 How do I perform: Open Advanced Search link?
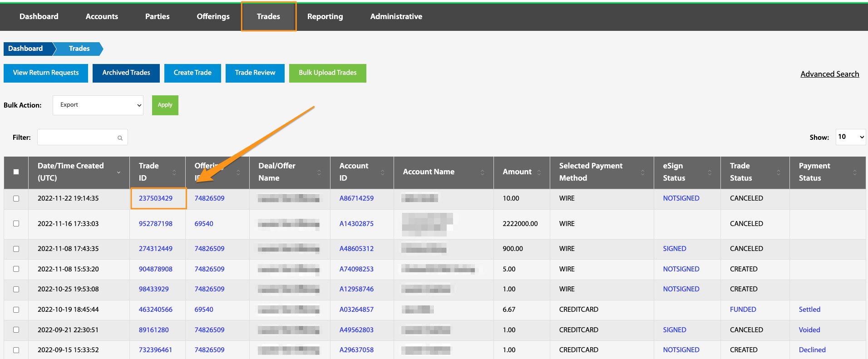click(830, 74)
